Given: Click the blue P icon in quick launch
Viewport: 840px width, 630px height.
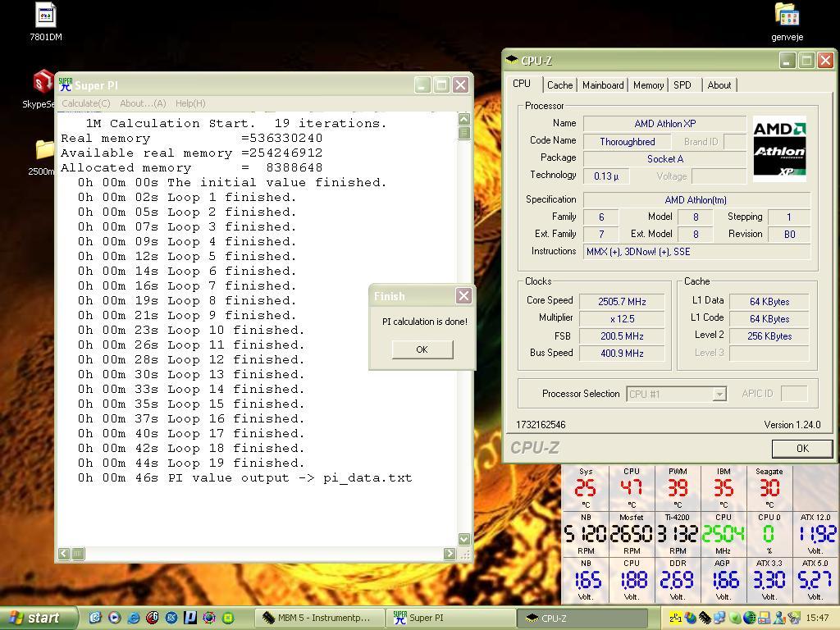Looking at the screenshot, I should pyautogui.click(x=190, y=618).
